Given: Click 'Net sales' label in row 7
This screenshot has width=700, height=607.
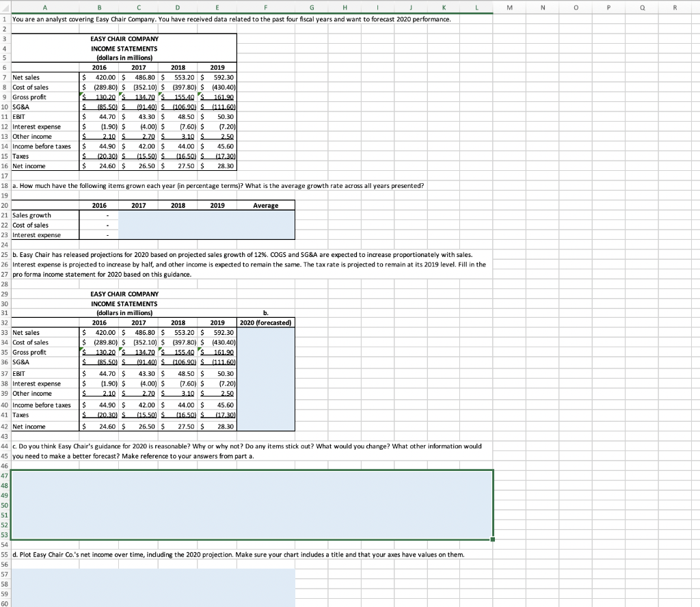Looking at the screenshot, I should [x=26, y=78].
